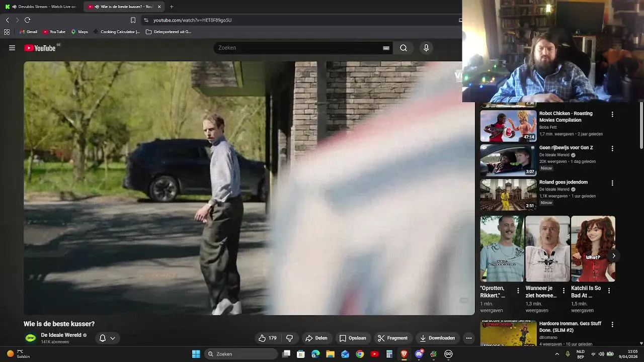Viewport: 644px width, 362px height.
Task: Open Microsoft Edge from taskbar
Action: (315, 354)
